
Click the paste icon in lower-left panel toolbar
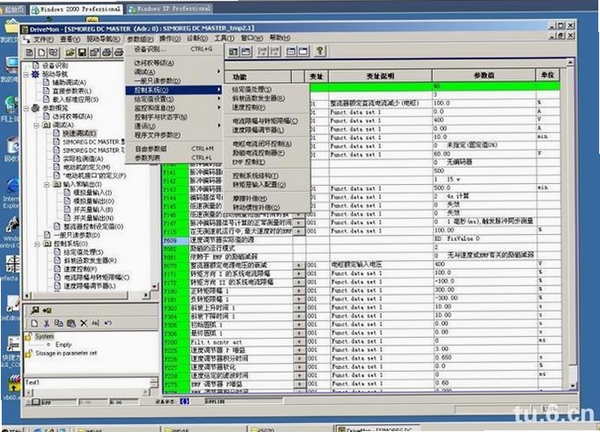71,323
